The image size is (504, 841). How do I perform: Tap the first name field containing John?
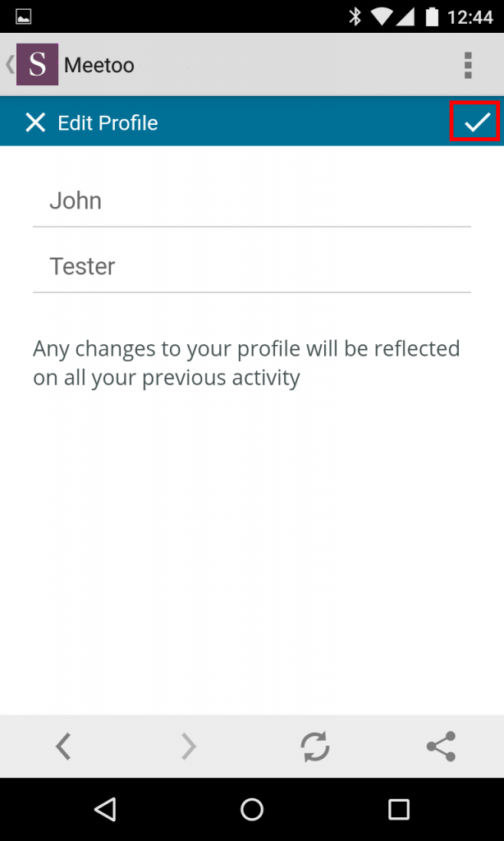(x=251, y=201)
